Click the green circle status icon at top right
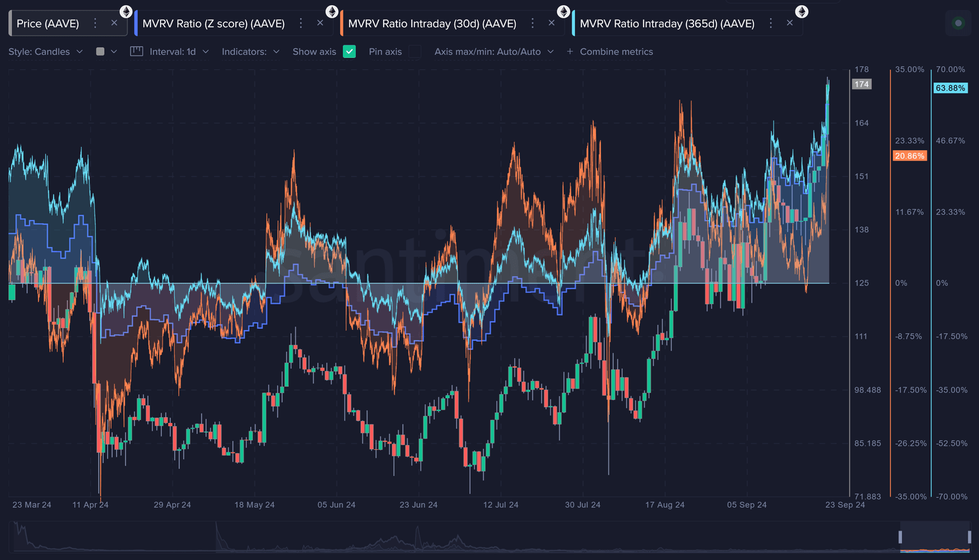Screen dimensions: 979x560 [957, 24]
